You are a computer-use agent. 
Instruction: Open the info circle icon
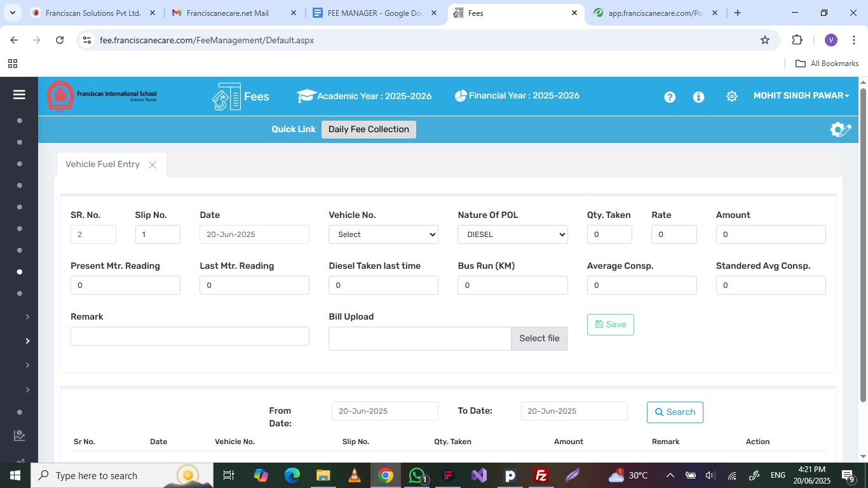(x=698, y=97)
